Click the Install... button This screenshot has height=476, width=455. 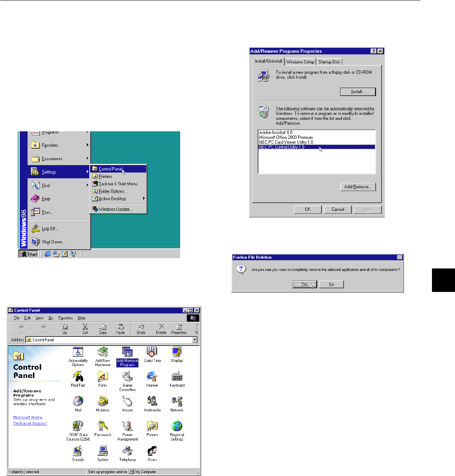coord(358,92)
